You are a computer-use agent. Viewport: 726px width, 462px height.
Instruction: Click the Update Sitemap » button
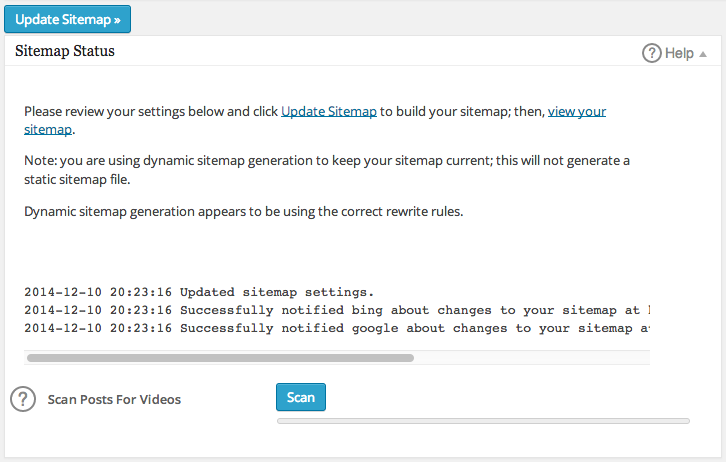click(x=68, y=19)
